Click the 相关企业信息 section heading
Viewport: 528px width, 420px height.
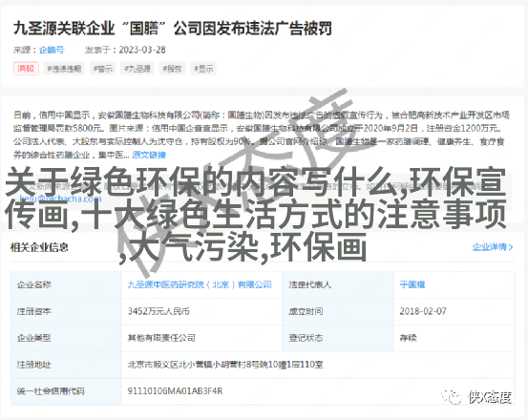point(39,247)
